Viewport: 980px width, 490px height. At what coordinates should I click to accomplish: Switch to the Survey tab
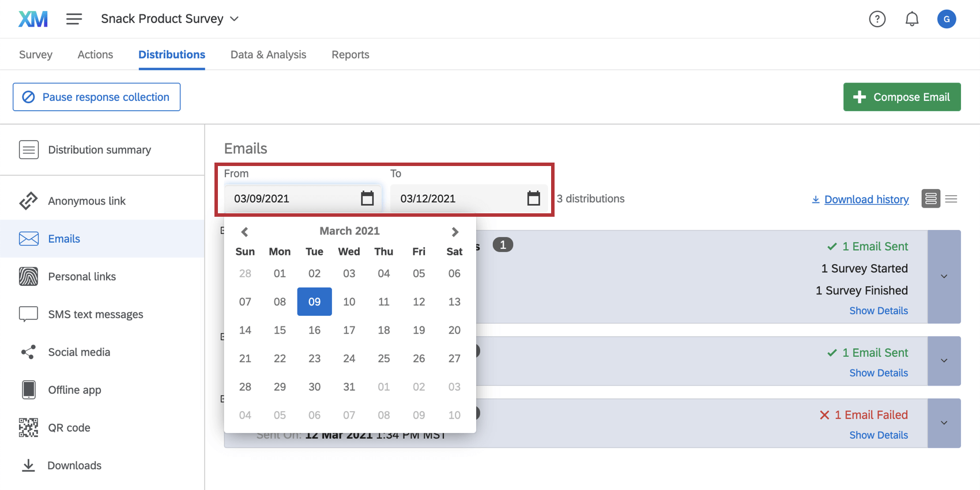click(36, 55)
